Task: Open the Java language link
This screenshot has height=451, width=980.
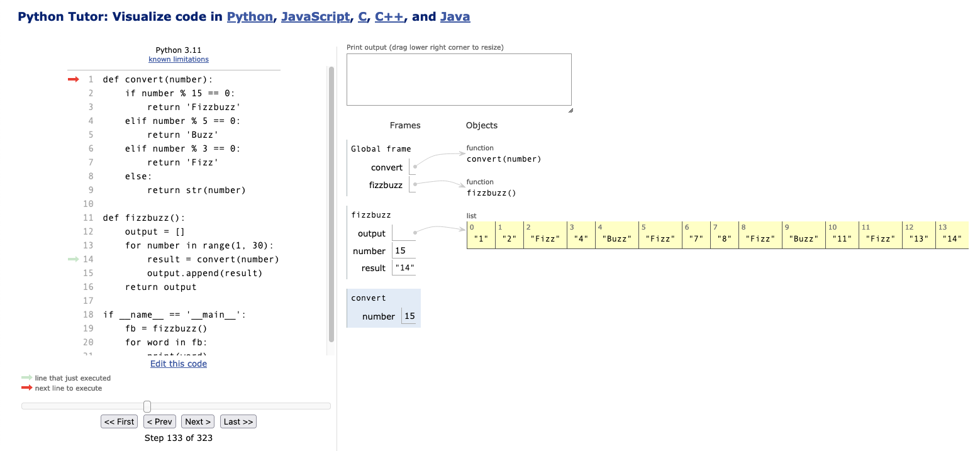Action: click(455, 17)
